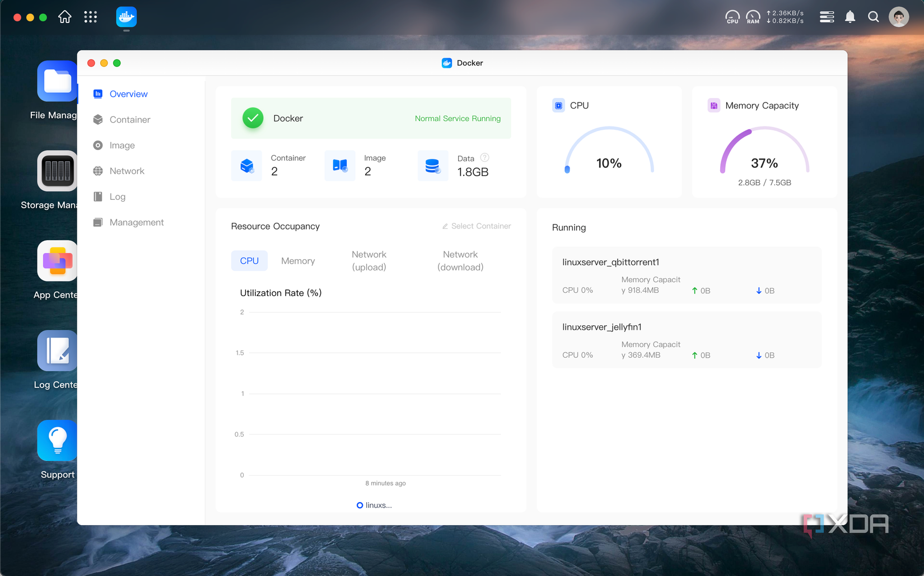924x576 pixels.
Task: Click the 918.4MB memory value
Action: pos(643,291)
